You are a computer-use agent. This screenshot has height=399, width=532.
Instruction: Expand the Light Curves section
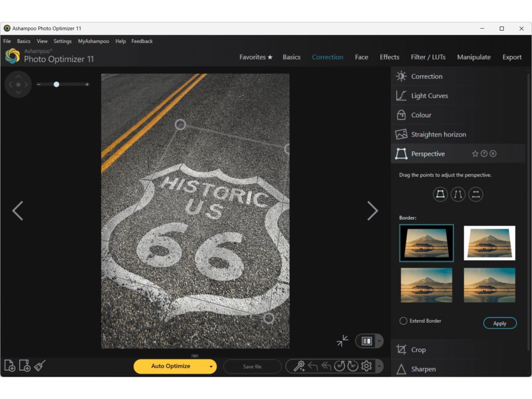pos(429,96)
